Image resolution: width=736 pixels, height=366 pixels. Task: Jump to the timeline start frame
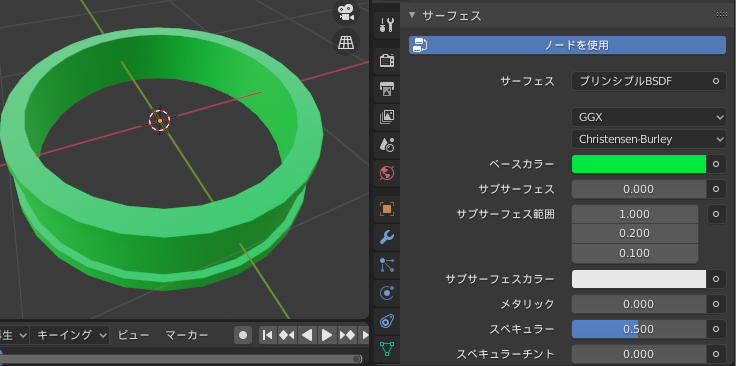(x=268, y=335)
